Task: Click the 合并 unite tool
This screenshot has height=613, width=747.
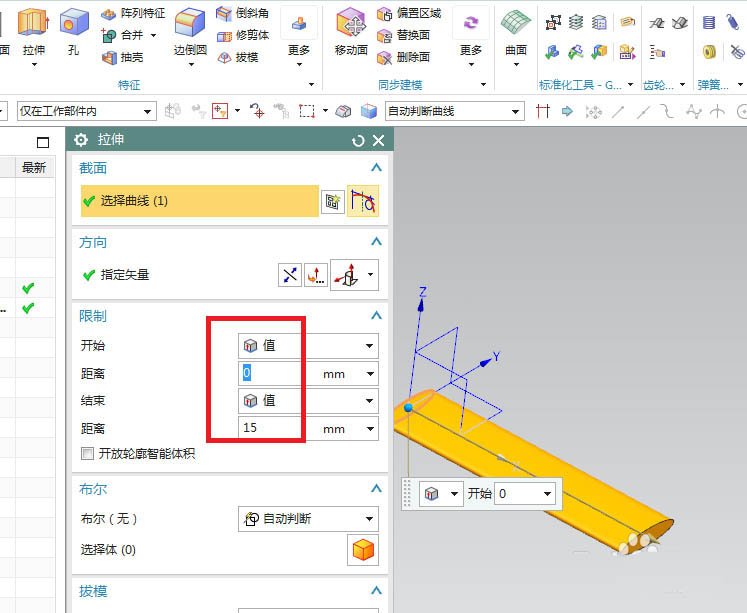Action: 122,35
